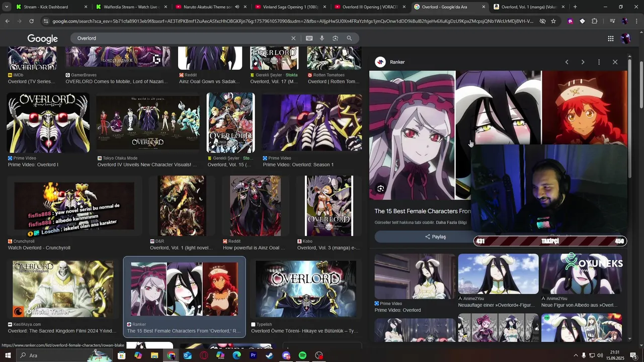Open a new browser tab
This screenshot has height=362, width=644.
pos(575,7)
